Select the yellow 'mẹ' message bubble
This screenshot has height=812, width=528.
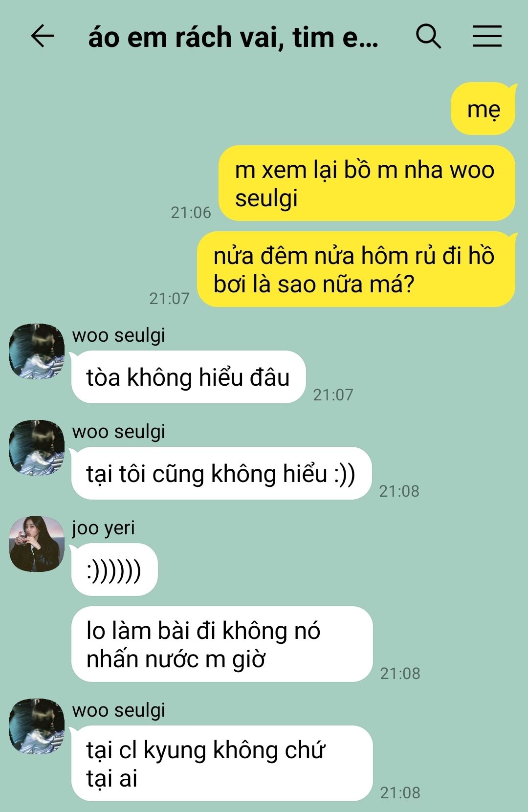483,109
